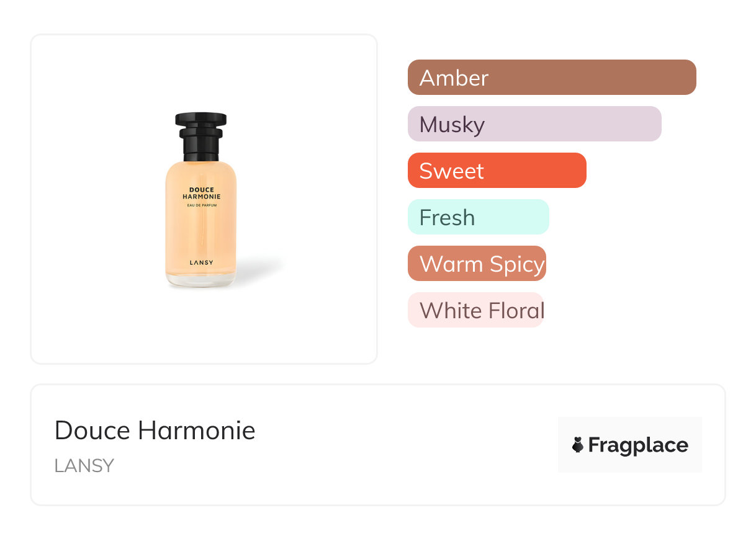Select the Musky accord bar
756x536 pixels.
[534, 124]
